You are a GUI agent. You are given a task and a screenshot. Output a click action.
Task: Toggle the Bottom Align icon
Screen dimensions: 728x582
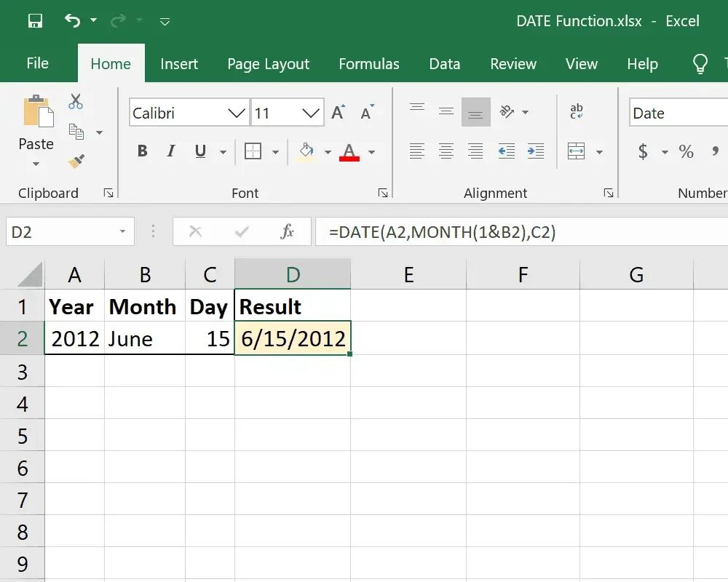(476, 112)
